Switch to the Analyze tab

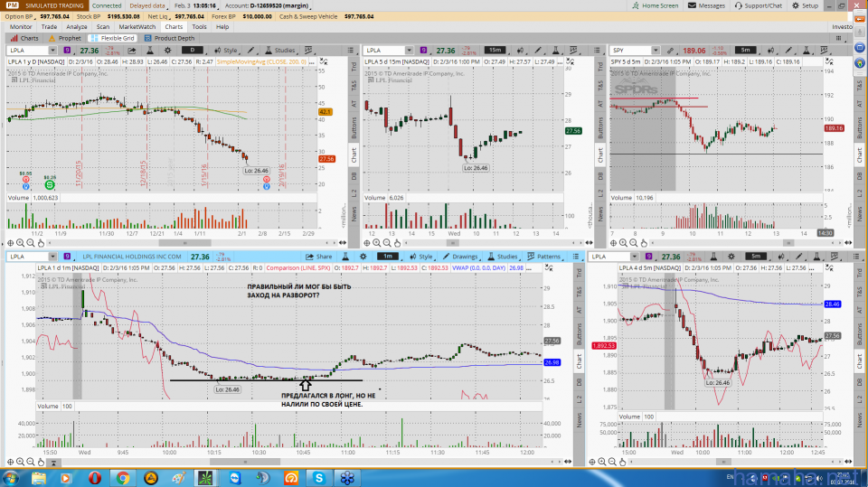point(76,26)
